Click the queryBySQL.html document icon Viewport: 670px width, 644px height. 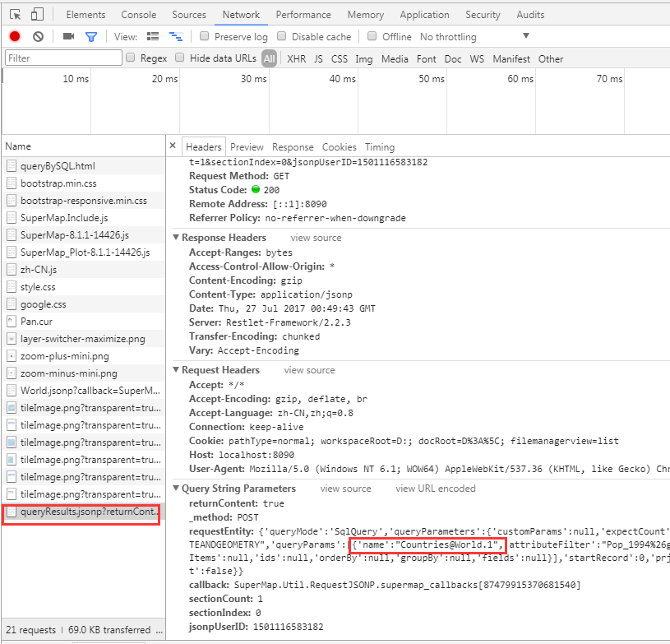click(12, 166)
